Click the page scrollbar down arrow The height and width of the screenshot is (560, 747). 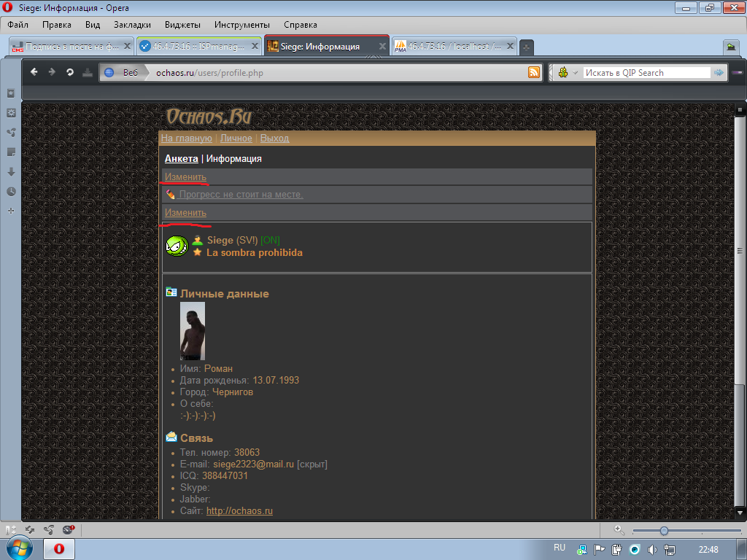tap(740, 513)
